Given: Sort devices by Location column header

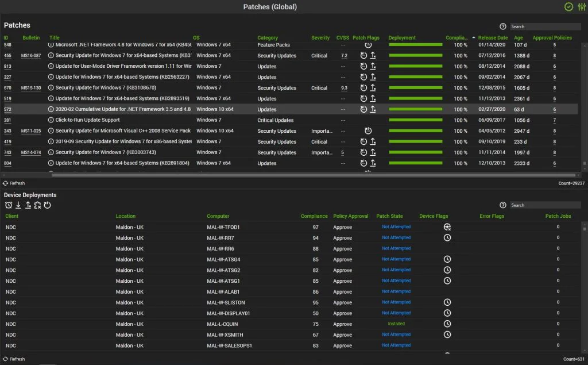Looking at the screenshot, I should pos(126,216).
